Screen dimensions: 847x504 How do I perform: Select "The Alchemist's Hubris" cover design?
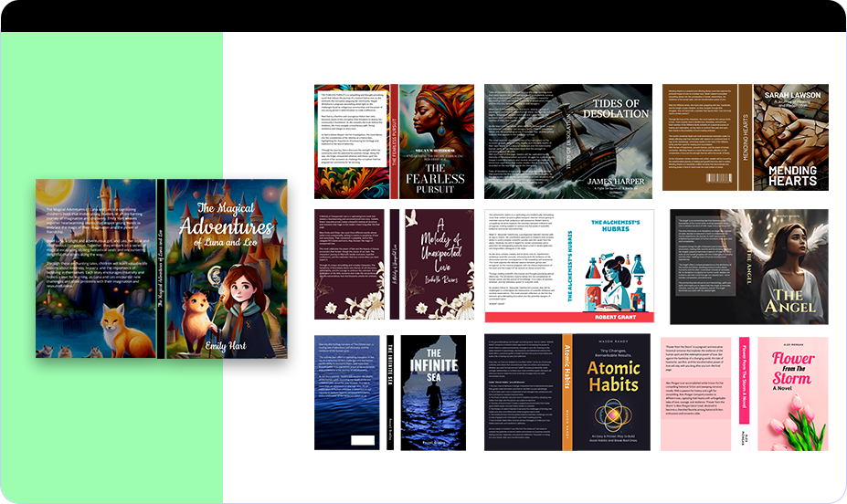coord(564,266)
